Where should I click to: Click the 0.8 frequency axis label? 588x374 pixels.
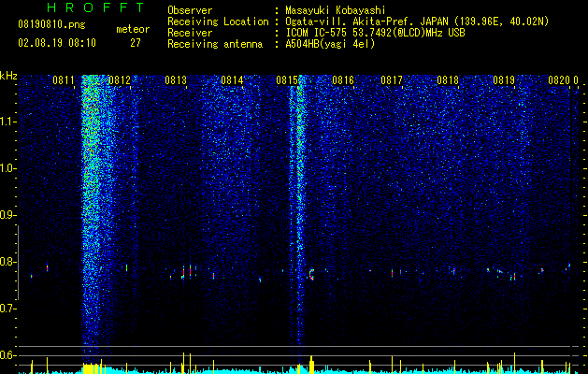click(x=7, y=262)
